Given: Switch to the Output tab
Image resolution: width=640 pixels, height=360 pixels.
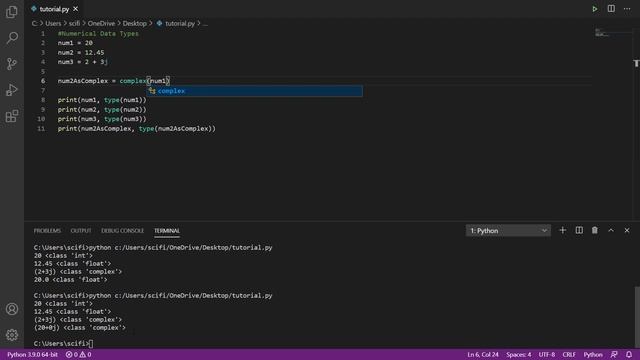Looking at the screenshot, I should [81, 231].
